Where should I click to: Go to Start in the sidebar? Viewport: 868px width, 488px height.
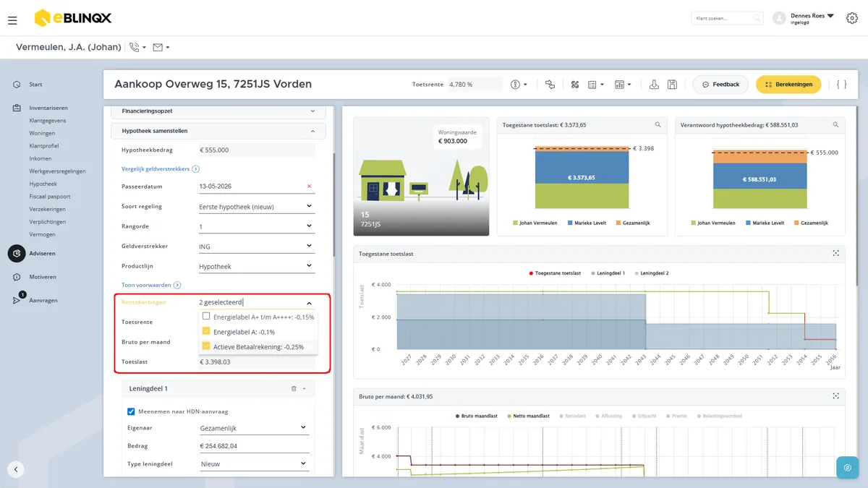[x=35, y=85]
